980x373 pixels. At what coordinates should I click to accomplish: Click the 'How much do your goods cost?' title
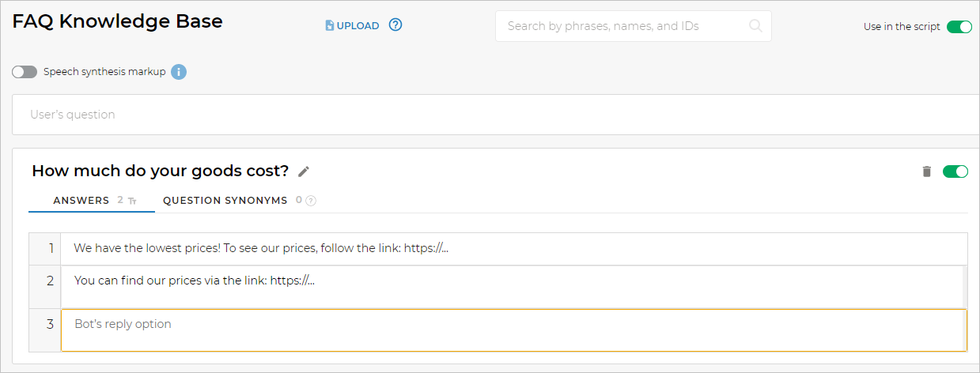click(160, 171)
